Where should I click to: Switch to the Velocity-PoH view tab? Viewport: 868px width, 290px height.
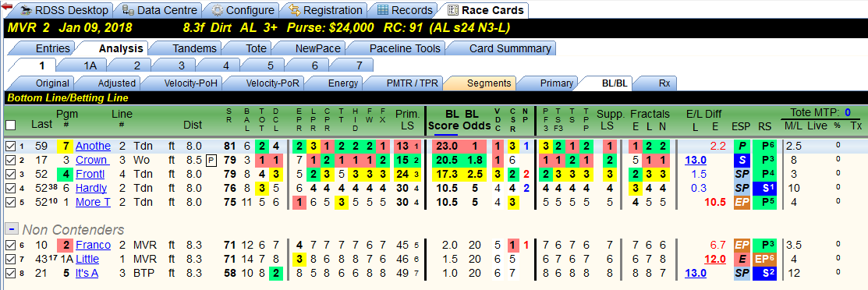click(x=191, y=83)
